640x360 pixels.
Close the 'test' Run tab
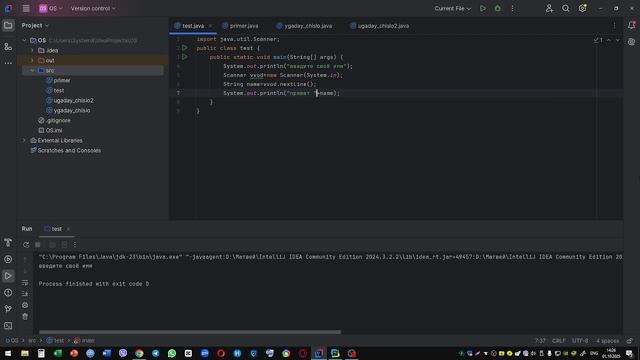(x=68, y=229)
